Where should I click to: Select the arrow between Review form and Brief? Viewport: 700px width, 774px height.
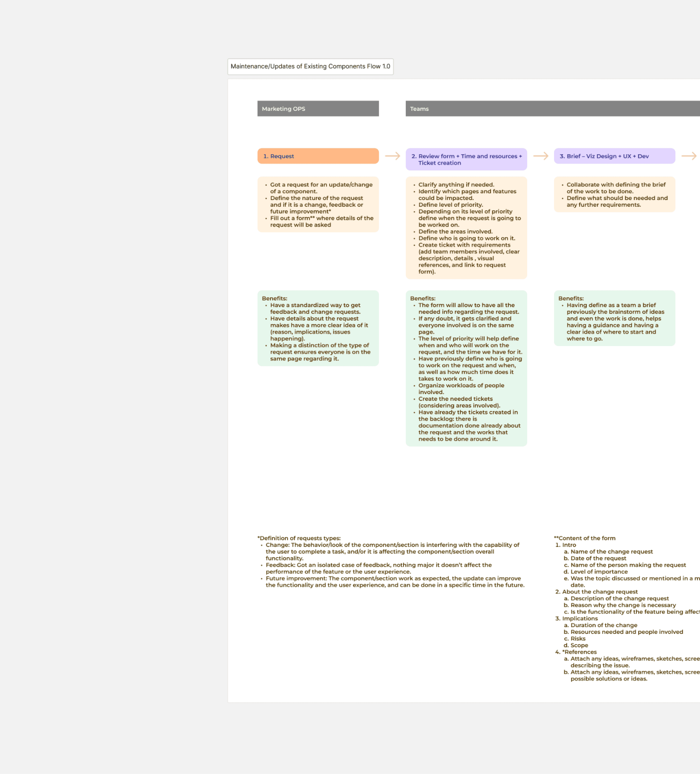coord(540,156)
